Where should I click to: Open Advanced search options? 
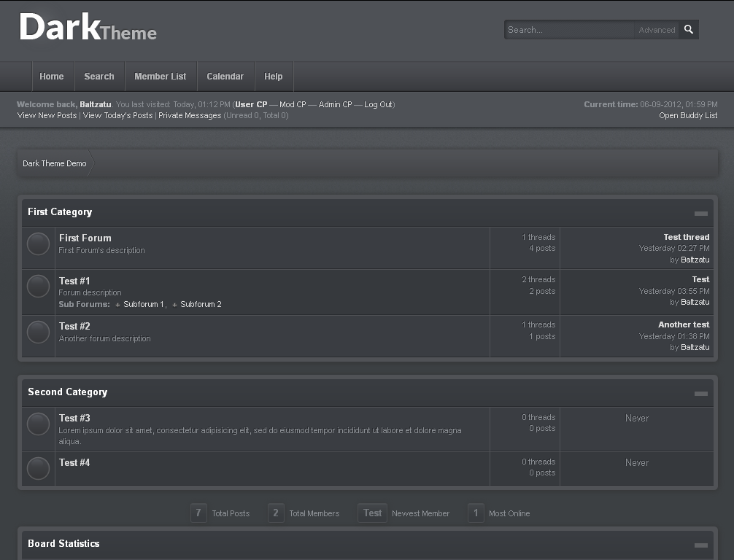coord(657,30)
